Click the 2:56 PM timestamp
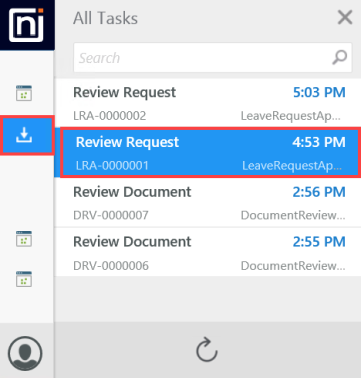Screen dimensions: 361x378 (319, 192)
